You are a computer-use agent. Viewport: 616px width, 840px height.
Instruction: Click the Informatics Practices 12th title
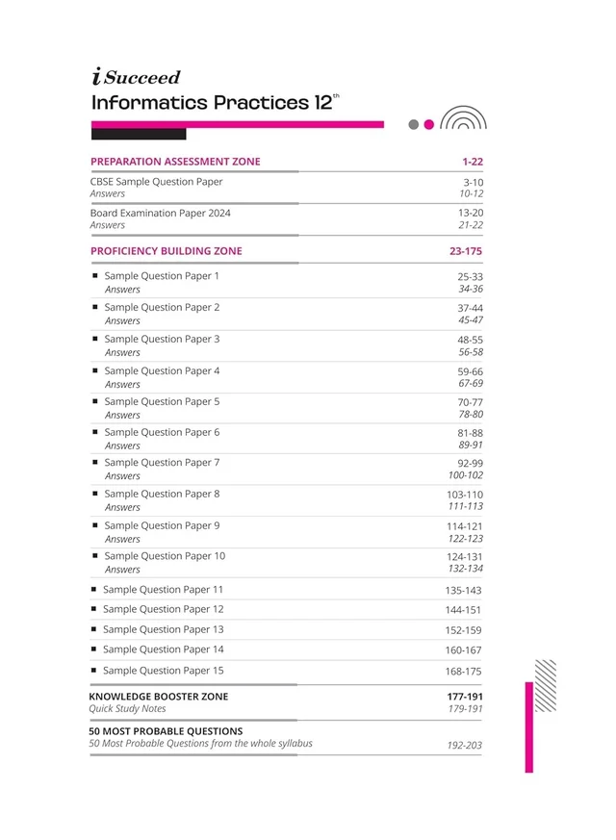click(215, 102)
